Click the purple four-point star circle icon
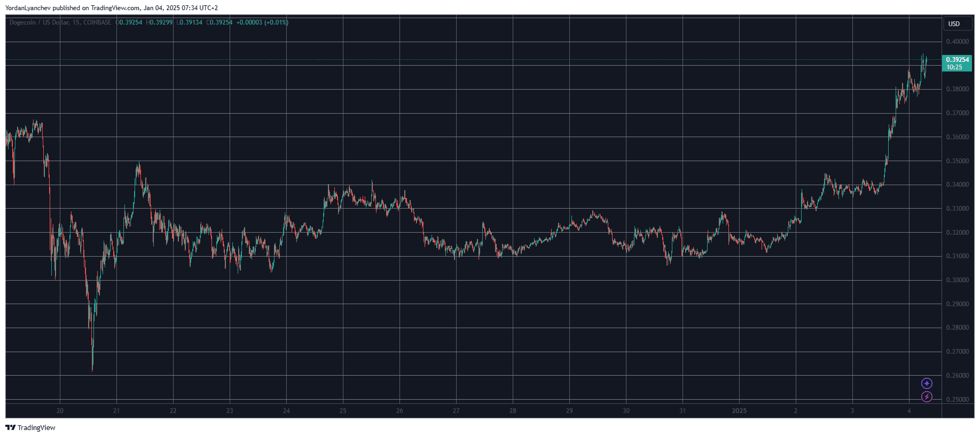Screen dimensions: 980x437 927,383
